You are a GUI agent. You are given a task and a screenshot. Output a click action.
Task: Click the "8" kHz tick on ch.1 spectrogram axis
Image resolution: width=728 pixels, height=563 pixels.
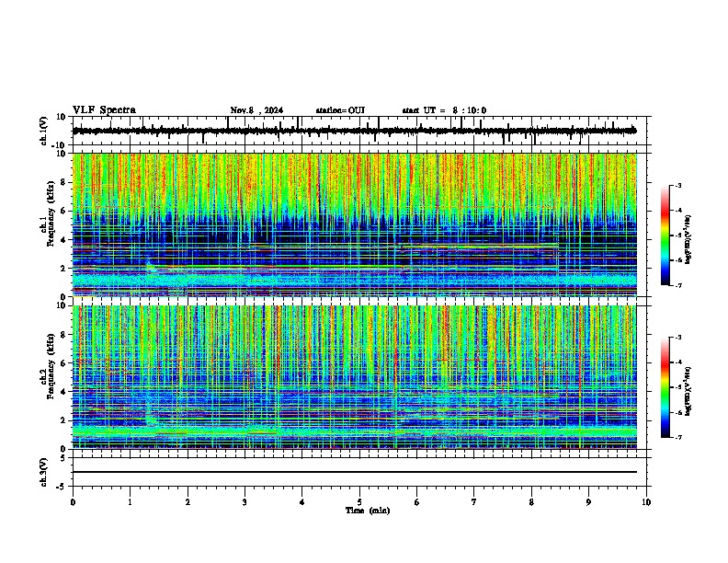pos(64,182)
